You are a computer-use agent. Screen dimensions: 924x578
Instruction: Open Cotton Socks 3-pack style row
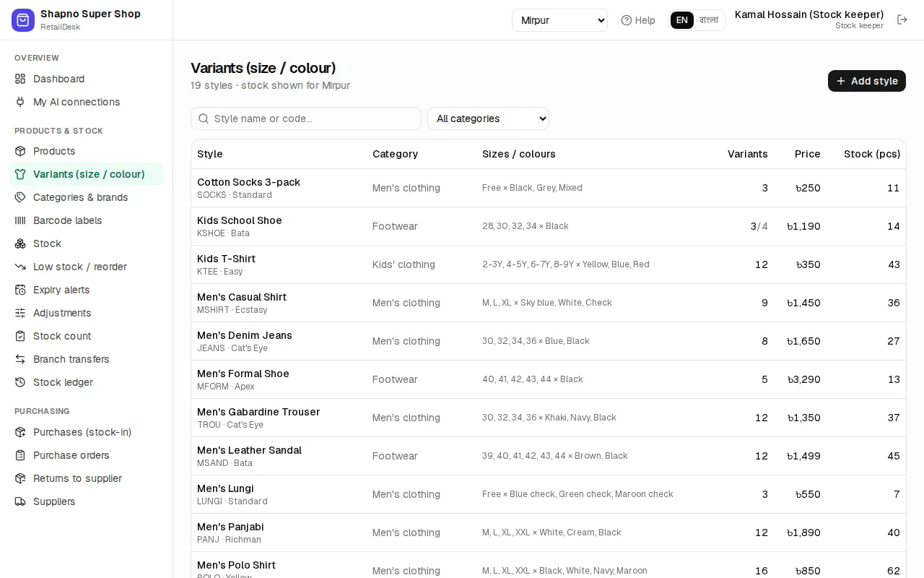click(x=548, y=188)
